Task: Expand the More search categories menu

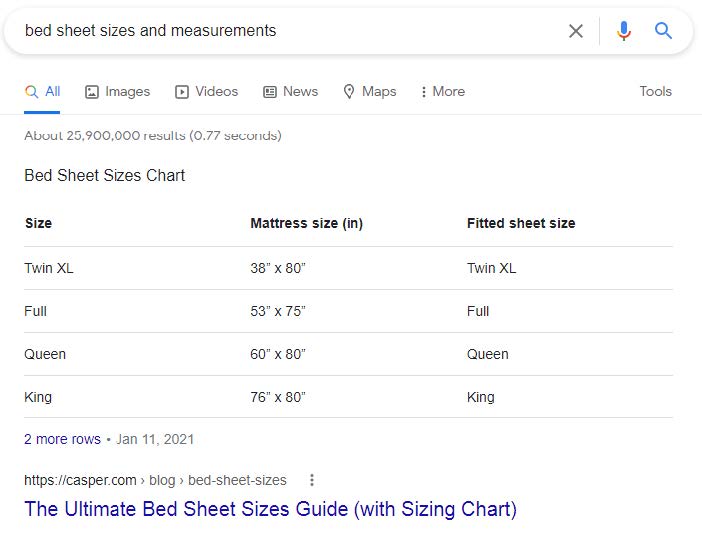Action: click(x=443, y=91)
